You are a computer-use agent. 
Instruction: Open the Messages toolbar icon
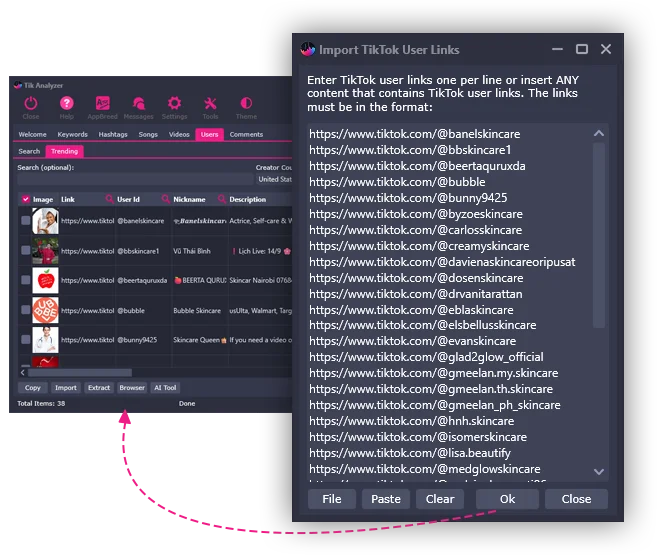pyautogui.click(x=139, y=103)
